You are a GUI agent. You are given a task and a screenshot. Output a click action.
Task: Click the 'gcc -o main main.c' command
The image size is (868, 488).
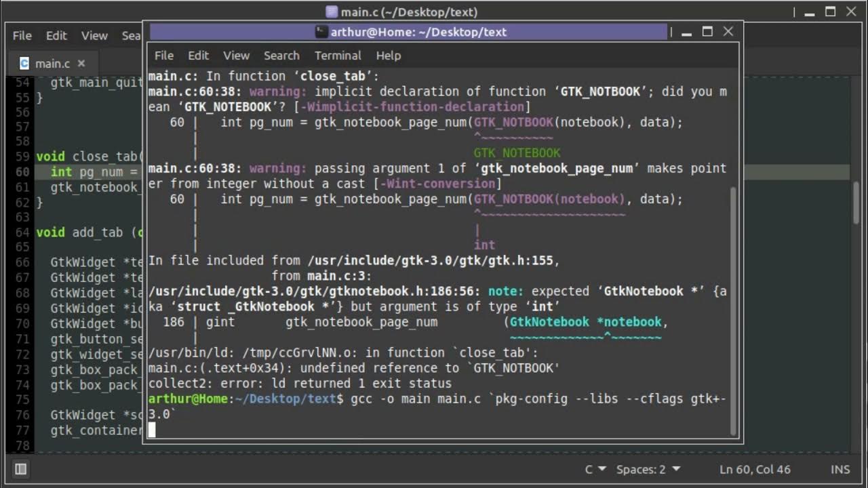(416, 399)
